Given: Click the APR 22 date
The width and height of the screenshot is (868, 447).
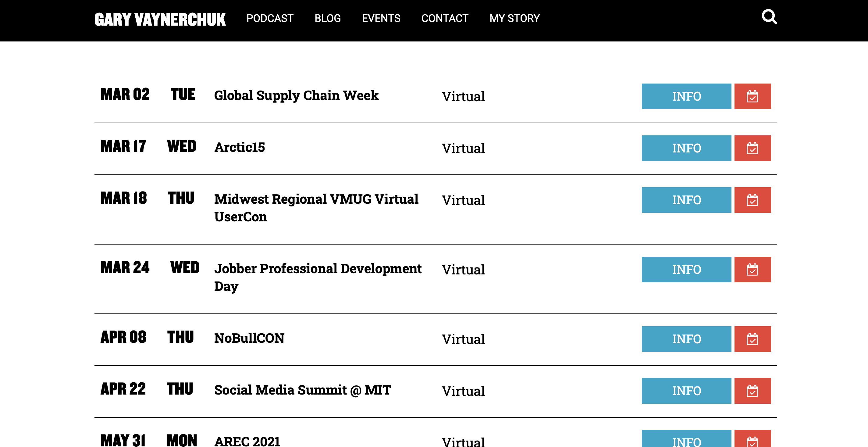Looking at the screenshot, I should pos(123,389).
